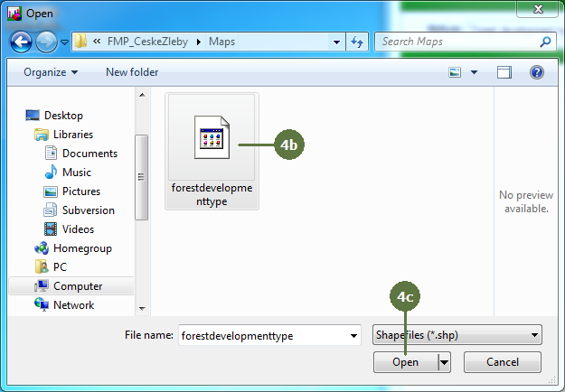
Task: Open the Help question mark icon
Action: click(536, 72)
